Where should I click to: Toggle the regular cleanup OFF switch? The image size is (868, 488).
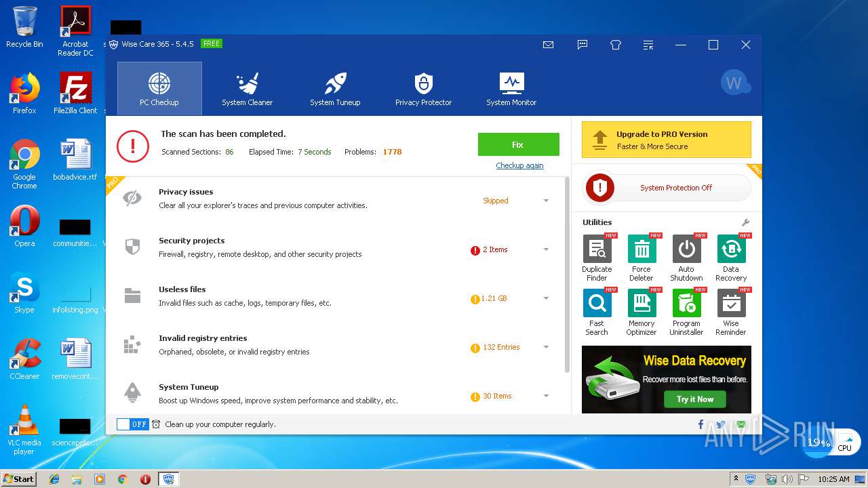(132, 424)
